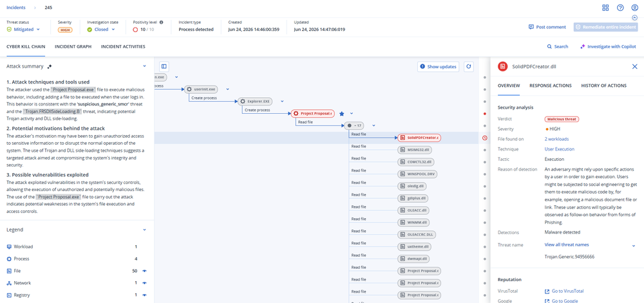Open the Overview tab in details panel
The image size is (644, 303).
point(509,86)
